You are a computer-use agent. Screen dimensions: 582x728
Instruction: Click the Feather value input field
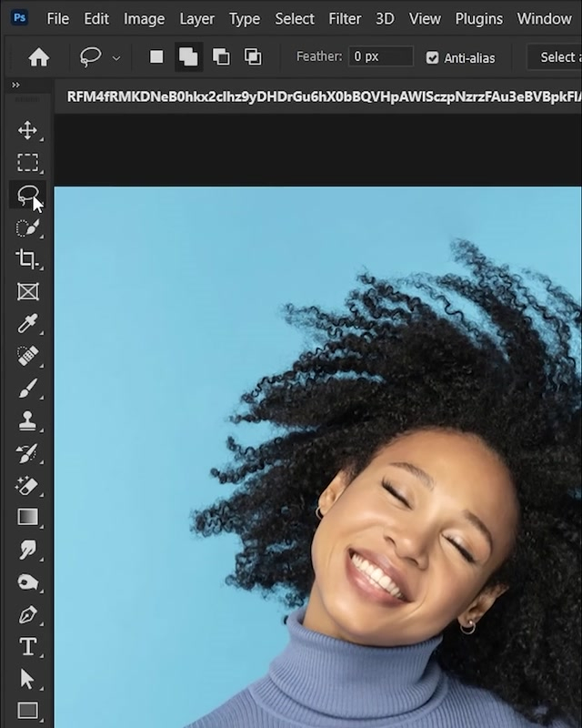point(381,56)
